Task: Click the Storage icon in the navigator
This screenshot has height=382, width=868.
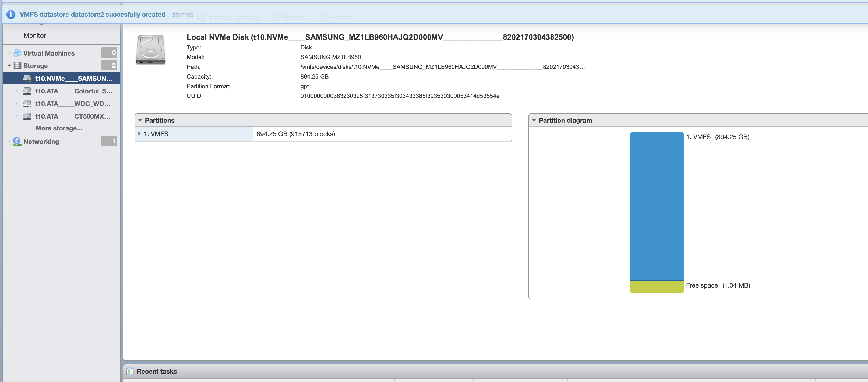Action: 17,66
